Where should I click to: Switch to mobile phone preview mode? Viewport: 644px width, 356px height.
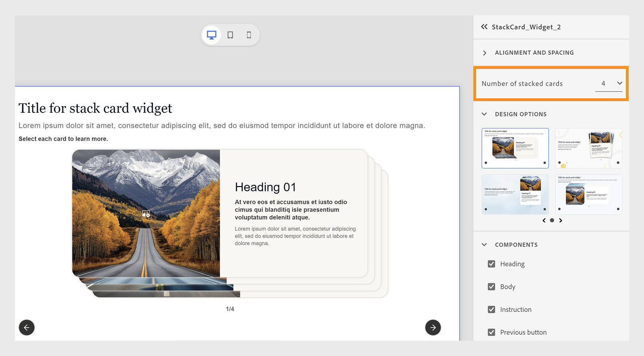(x=249, y=35)
